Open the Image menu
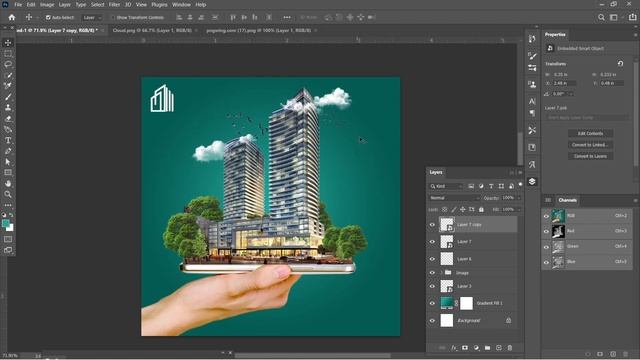 coord(47,4)
